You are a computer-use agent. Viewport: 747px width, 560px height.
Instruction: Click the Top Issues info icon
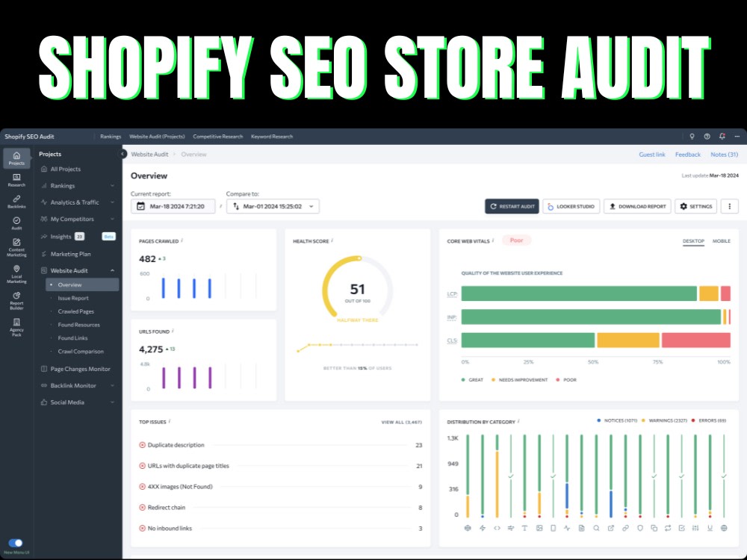pyautogui.click(x=170, y=421)
